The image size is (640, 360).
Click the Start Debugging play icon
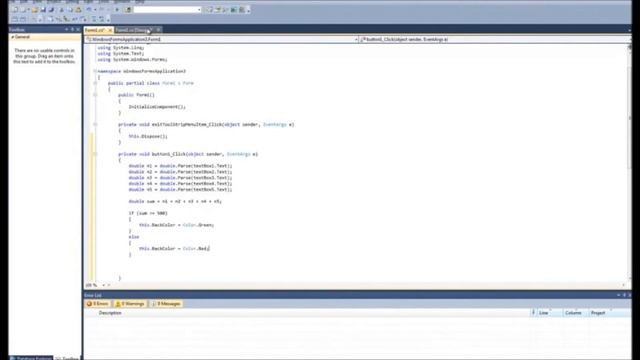117,10
